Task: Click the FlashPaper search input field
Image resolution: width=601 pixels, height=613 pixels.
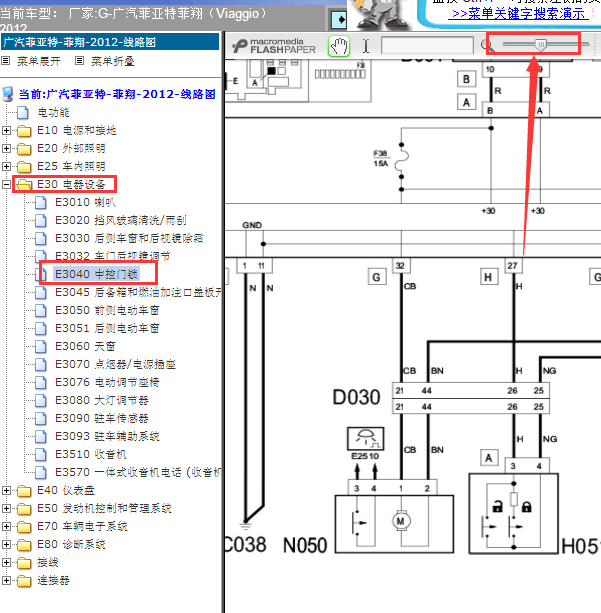Action: click(427, 46)
